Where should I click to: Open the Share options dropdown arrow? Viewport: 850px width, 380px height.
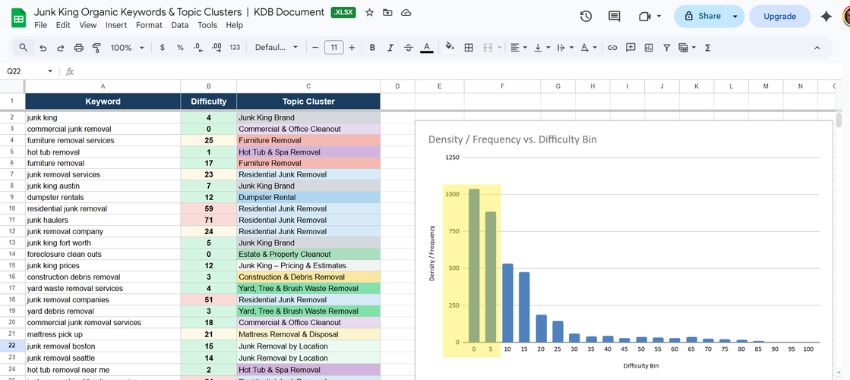[x=735, y=16]
